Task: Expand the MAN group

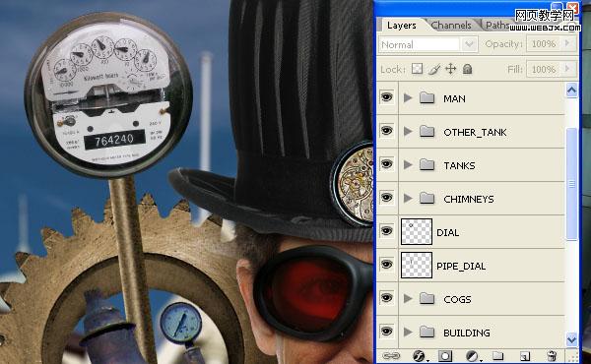Action: (x=408, y=97)
